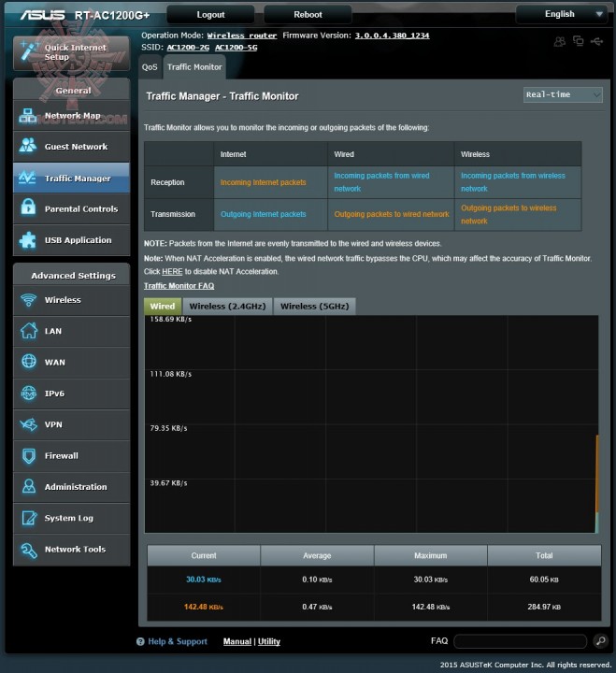
Task: Click the 284.97 KB total value
Action: [x=544, y=607]
